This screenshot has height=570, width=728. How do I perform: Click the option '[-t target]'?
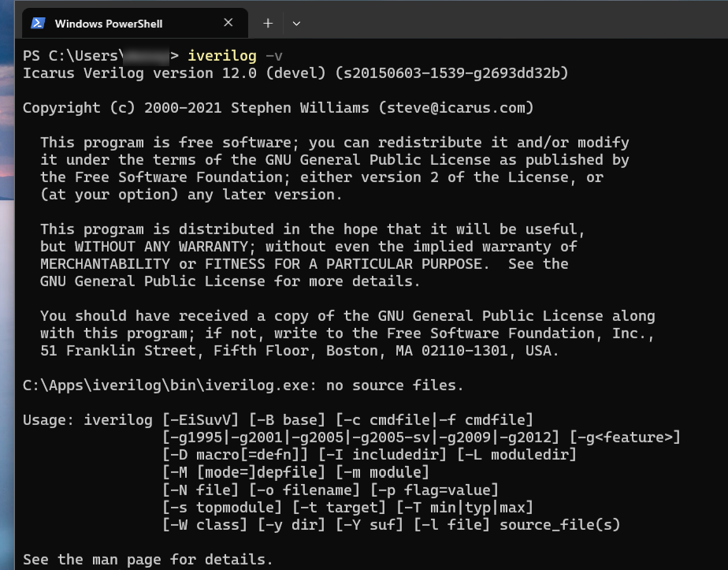(339, 507)
